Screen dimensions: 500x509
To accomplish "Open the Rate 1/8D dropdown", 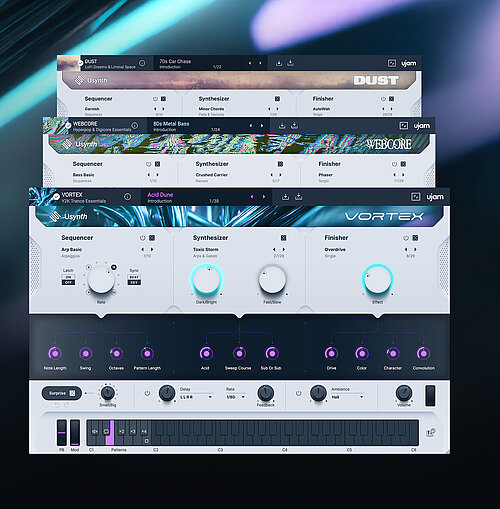I will click(236, 397).
